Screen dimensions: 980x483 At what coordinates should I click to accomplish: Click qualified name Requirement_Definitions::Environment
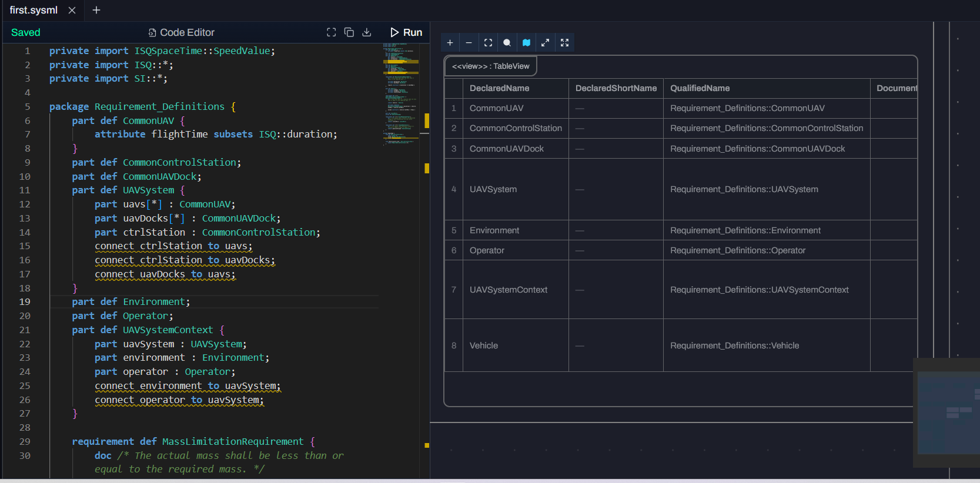coord(745,230)
